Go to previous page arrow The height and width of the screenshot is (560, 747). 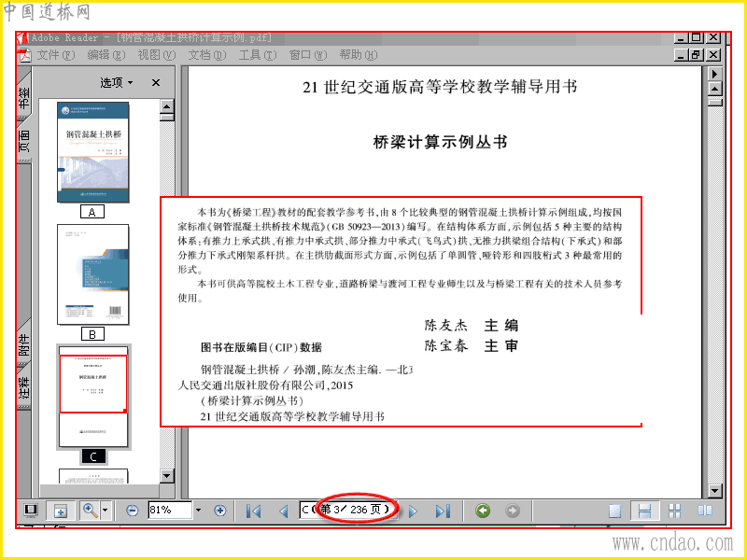coord(284,511)
